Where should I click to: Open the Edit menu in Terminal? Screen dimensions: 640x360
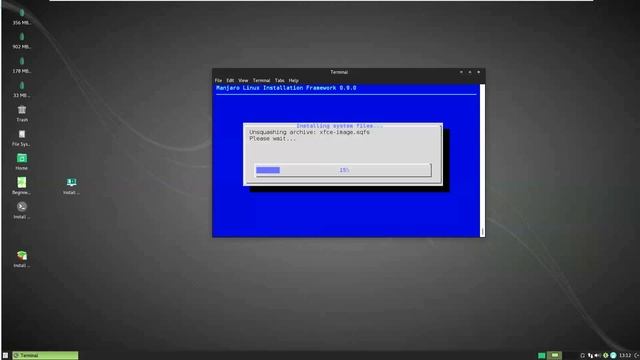point(230,80)
